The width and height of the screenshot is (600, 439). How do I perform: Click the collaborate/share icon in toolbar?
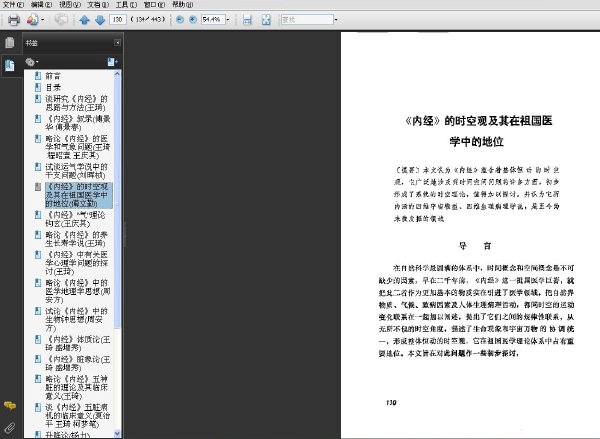(x=33, y=20)
